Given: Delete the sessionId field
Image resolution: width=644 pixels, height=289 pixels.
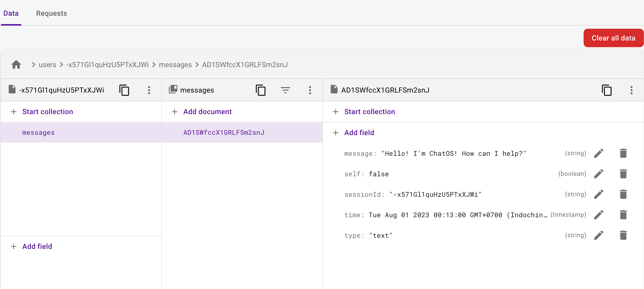Looking at the screenshot, I should [x=623, y=194].
